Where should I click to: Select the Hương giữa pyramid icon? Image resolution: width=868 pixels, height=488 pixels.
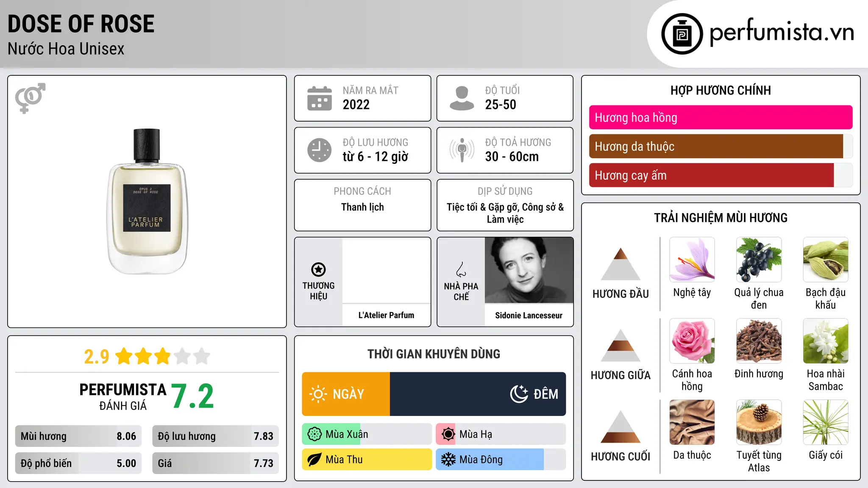point(620,345)
